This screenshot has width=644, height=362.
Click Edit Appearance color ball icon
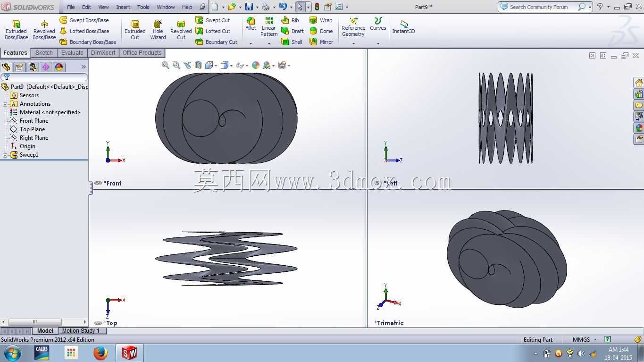tap(256, 65)
